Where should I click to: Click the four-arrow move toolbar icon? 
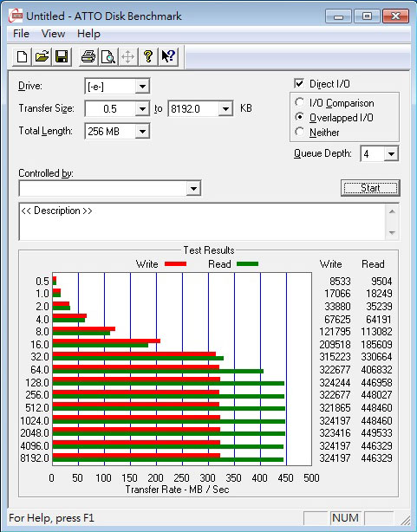(x=127, y=56)
